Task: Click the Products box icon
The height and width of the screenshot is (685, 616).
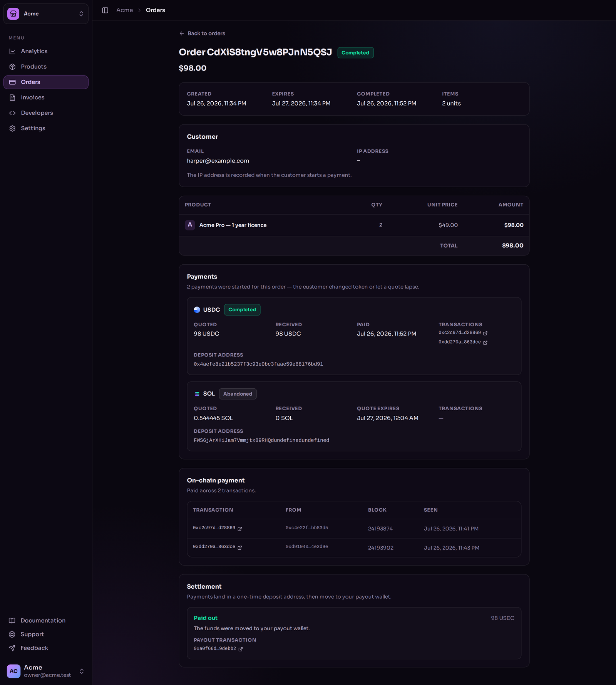Action: coord(12,67)
